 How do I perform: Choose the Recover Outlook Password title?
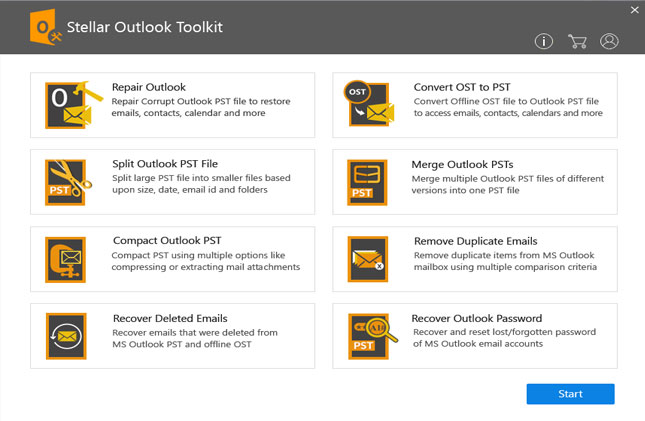click(x=476, y=319)
